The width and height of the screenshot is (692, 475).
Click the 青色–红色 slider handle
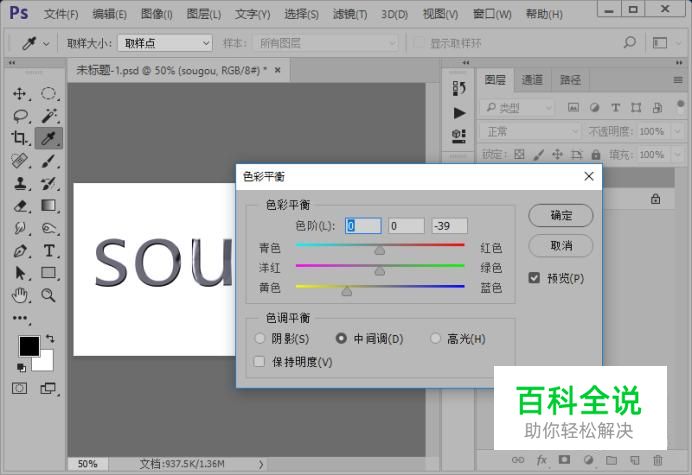tap(380, 250)
